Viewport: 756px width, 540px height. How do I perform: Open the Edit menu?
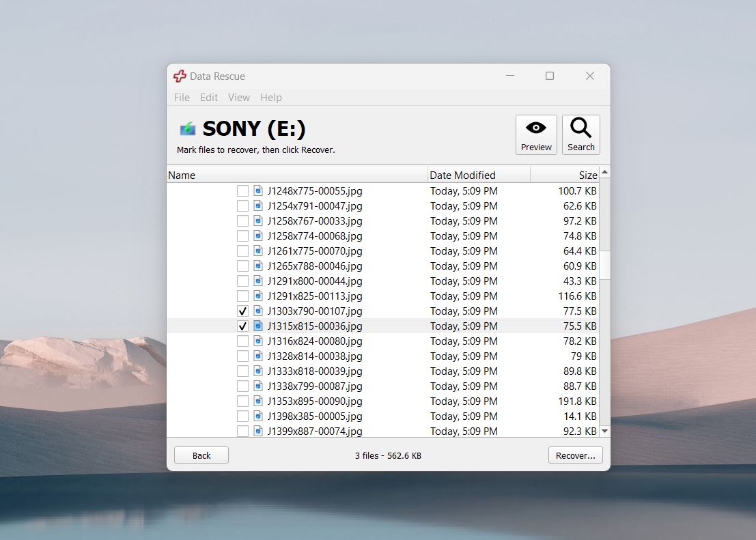[x=209, y=98]
